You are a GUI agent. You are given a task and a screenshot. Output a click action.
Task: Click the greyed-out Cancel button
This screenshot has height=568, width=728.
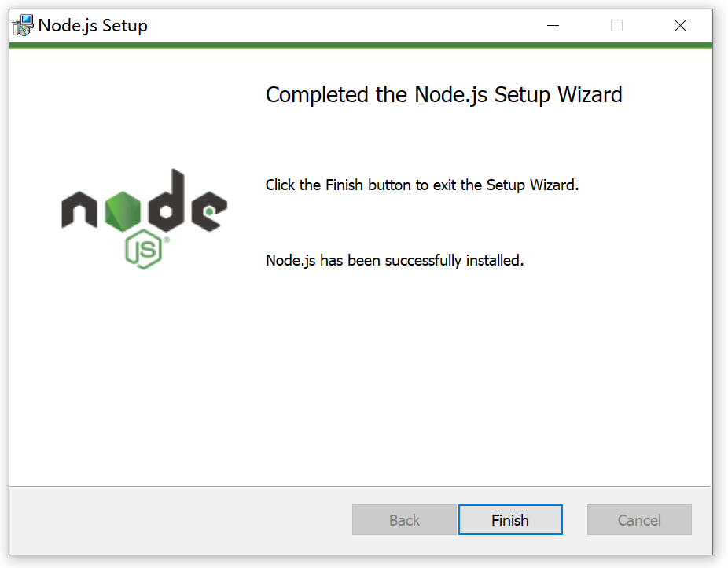[x=639, y=520]
